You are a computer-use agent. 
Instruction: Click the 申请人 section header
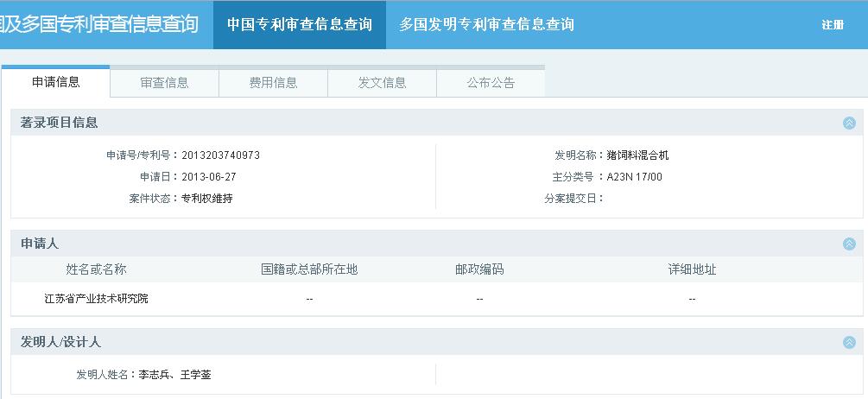(40, 244)
